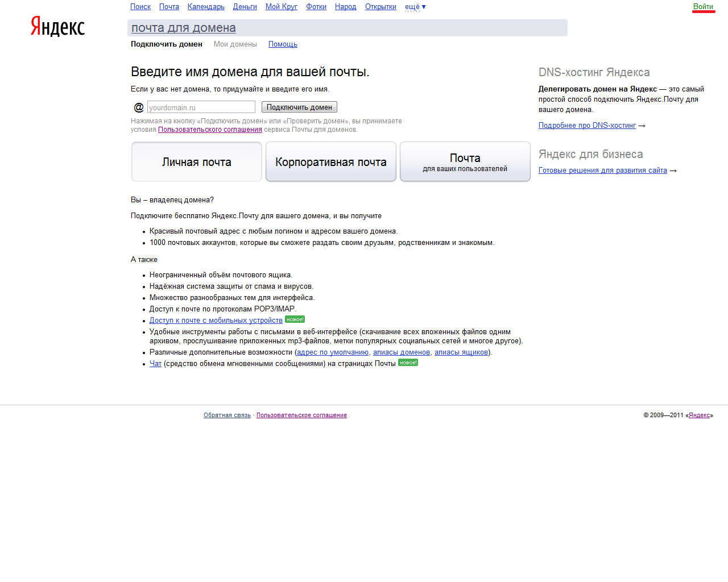Open 'Поиск' in top navigation

coord(140,7)
